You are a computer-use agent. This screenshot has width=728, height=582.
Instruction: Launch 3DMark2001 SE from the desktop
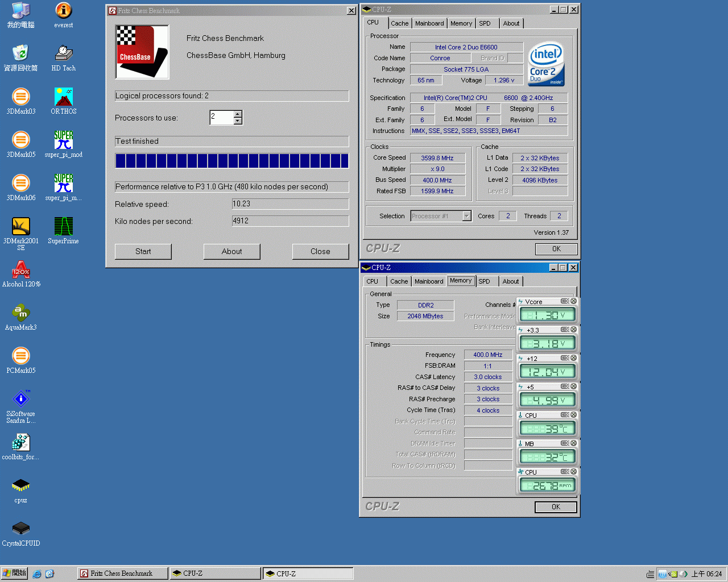(x=21, y=233)
